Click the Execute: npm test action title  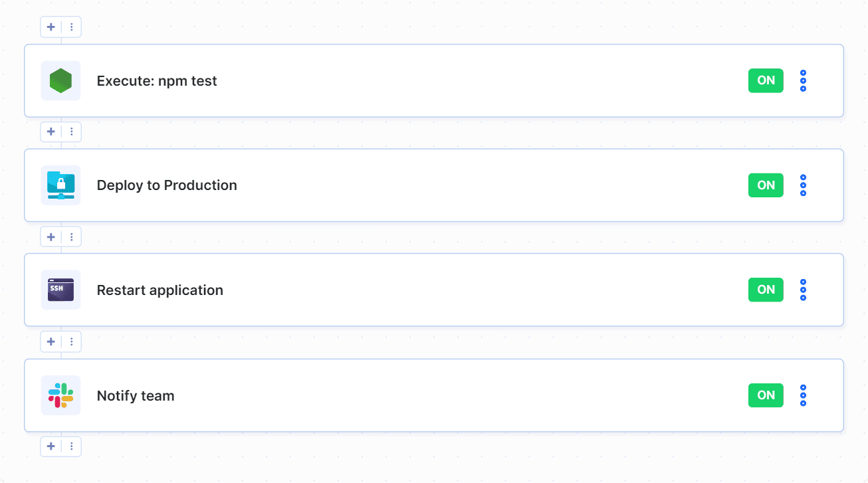[x=157, y=80]
